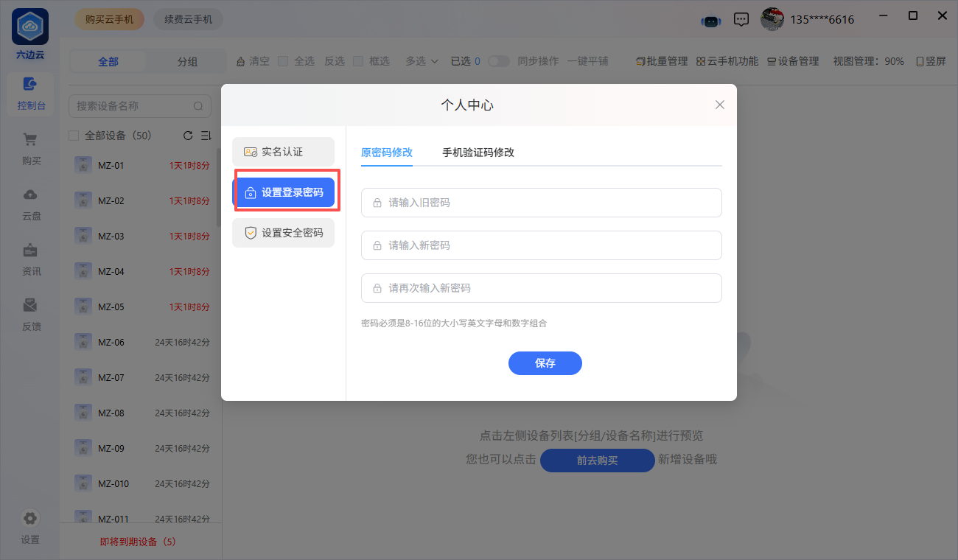
Task: Open the 资讯 news sidebar icon
Action: [30, 251]
